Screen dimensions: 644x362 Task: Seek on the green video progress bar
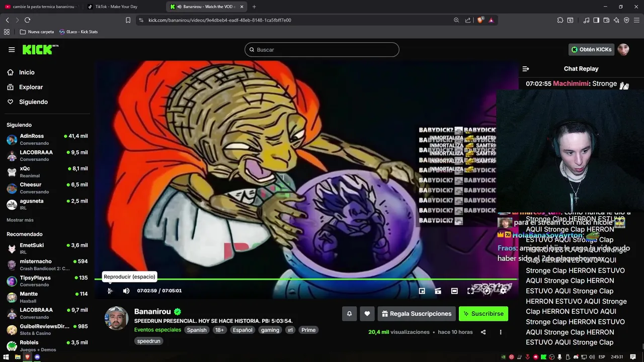(306, 279)
